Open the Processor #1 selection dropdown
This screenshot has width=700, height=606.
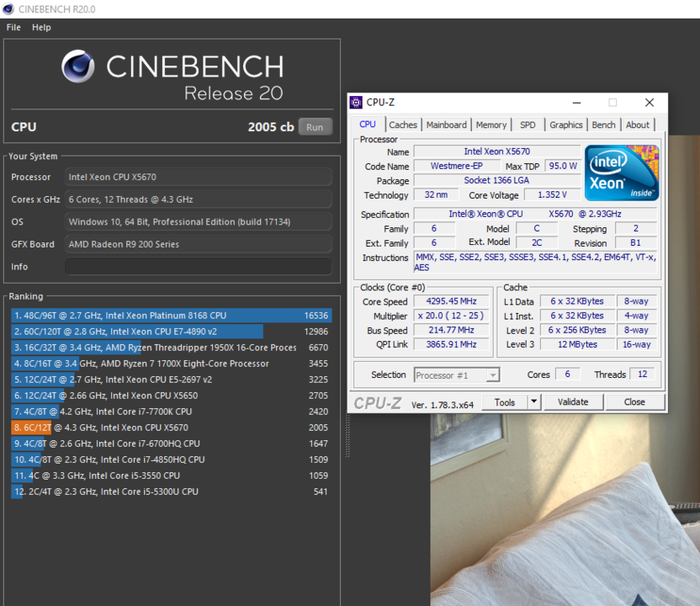(457, 375)
